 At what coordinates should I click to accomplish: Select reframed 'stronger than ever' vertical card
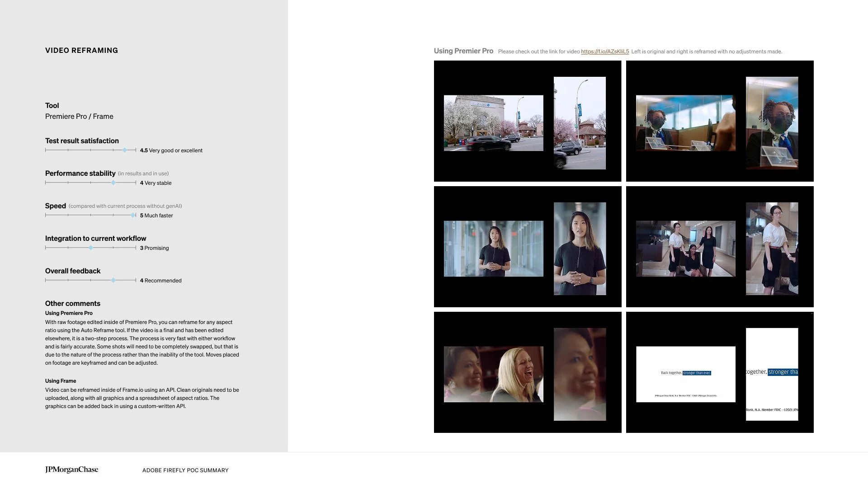pos(772,374)
